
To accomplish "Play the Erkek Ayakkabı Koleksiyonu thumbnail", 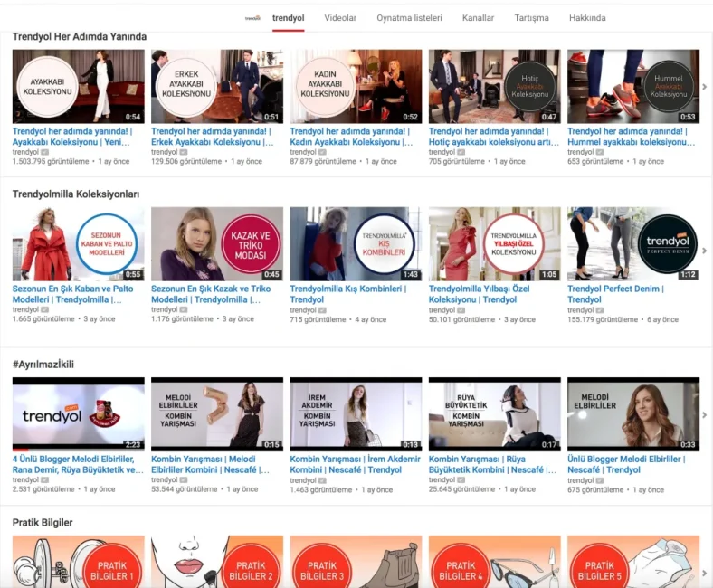I will pyautogui.click(x=217, y=87).
